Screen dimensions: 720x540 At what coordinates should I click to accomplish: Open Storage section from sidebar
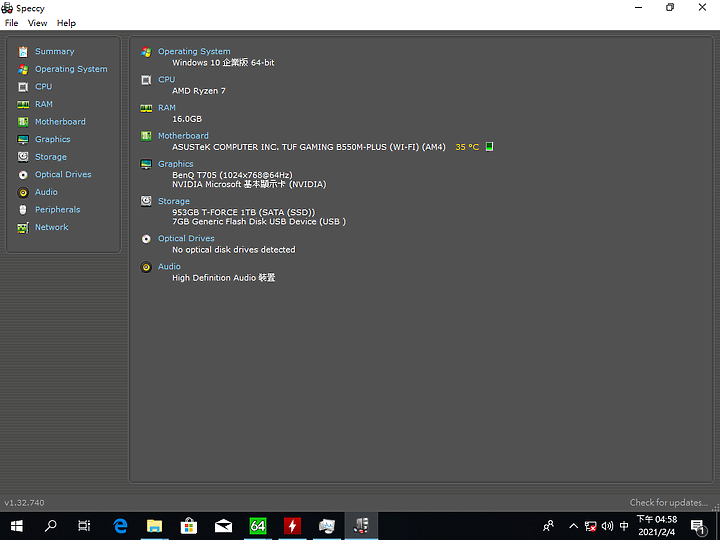[51, 157]
